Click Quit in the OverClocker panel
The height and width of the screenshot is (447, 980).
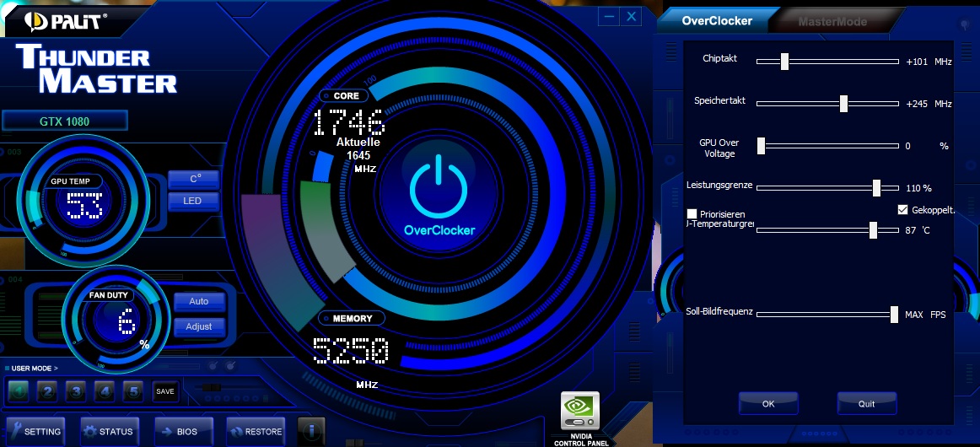867,403
